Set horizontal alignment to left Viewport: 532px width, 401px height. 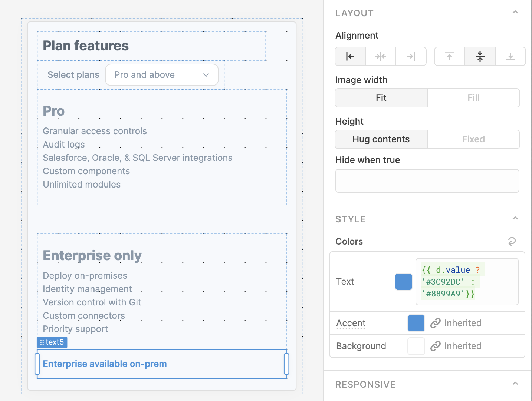pos(350,56)
